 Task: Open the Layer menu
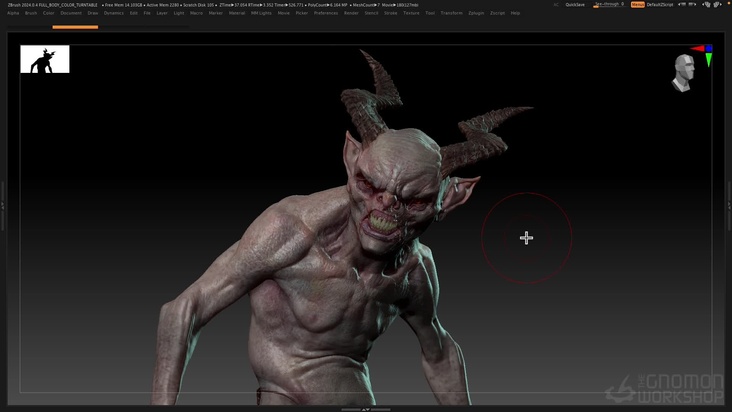coord(162,13)
